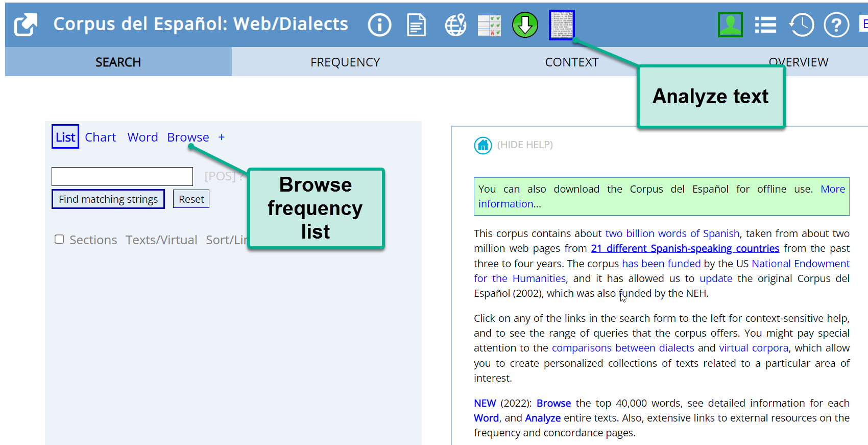
Task: Click the plus sign after Browse
Action: point(222,137)
